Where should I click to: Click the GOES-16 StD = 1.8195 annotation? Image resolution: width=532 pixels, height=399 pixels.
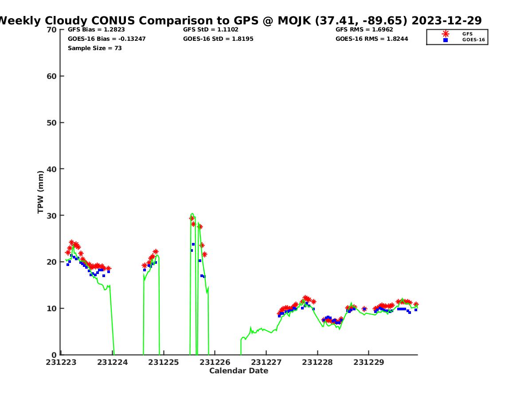[218, 39]
